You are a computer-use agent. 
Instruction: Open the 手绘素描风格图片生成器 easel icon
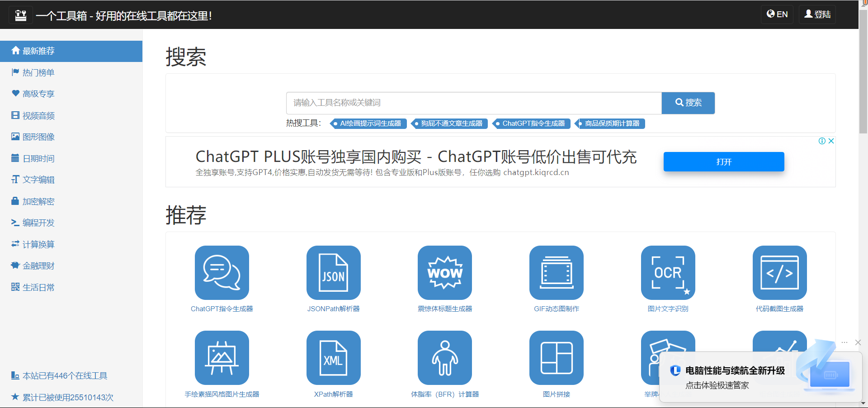click(x=222, y=358)
